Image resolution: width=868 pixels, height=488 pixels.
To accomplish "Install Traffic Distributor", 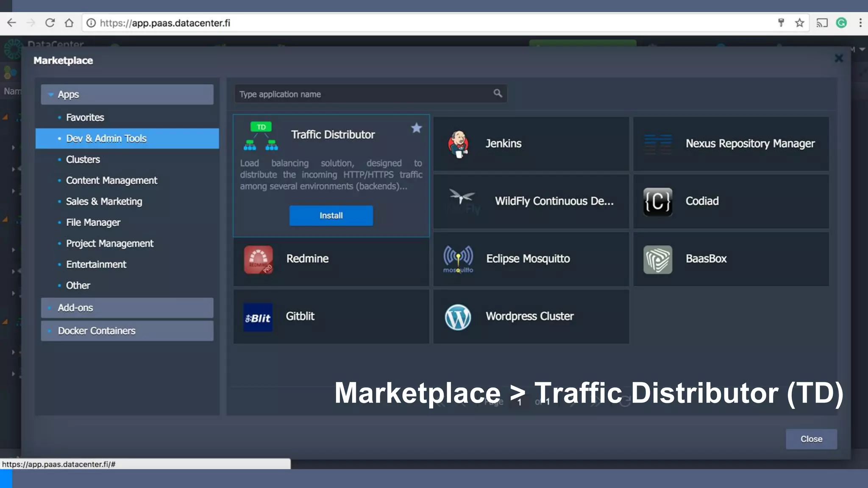I will [331, 216].
